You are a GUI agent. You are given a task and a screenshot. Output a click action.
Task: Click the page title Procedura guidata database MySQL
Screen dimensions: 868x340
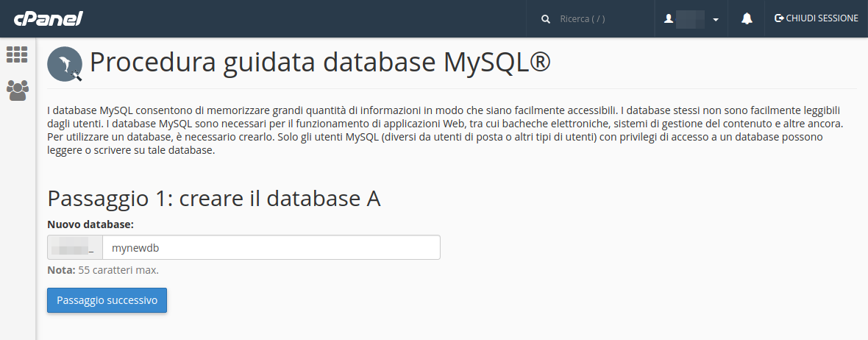pyautogui.click(x=320, y=62)
